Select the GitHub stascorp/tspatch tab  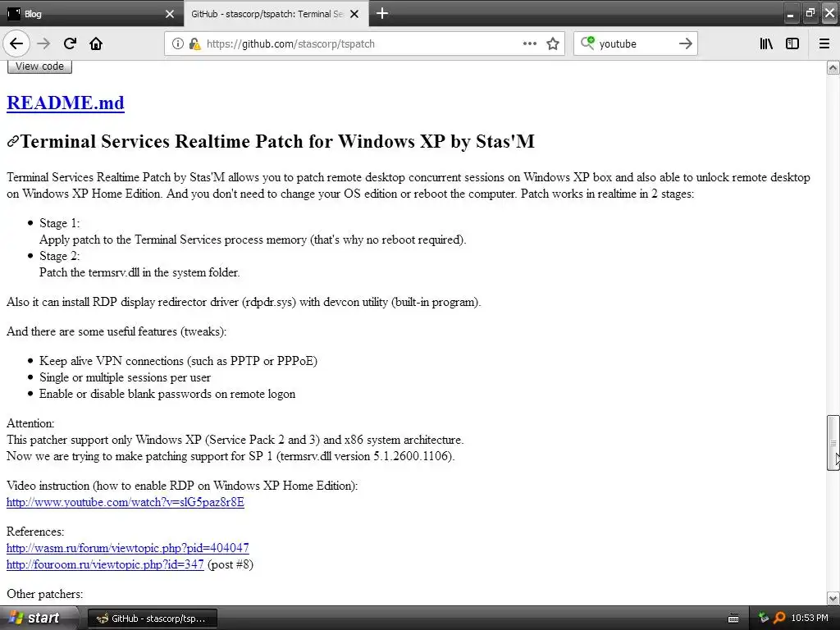[x=276, y=13]
